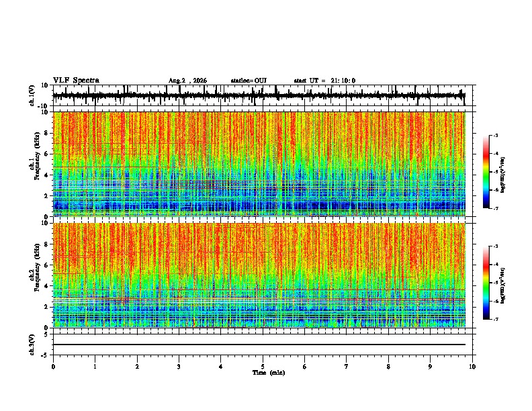This screenshot has width=532, height=411.
Task: Click the "5" tick on the time axis
Action: [x=263, y=367]
